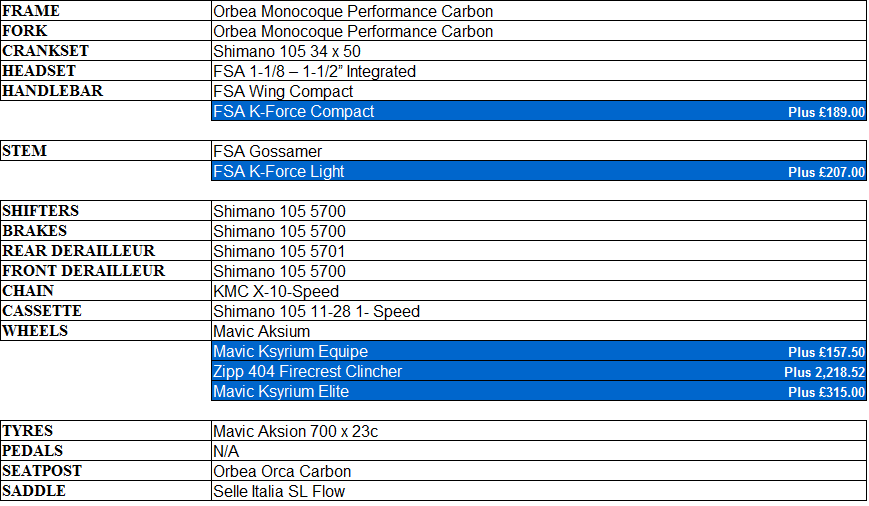Click the Plus 2,218.52 price

point(824,373)
